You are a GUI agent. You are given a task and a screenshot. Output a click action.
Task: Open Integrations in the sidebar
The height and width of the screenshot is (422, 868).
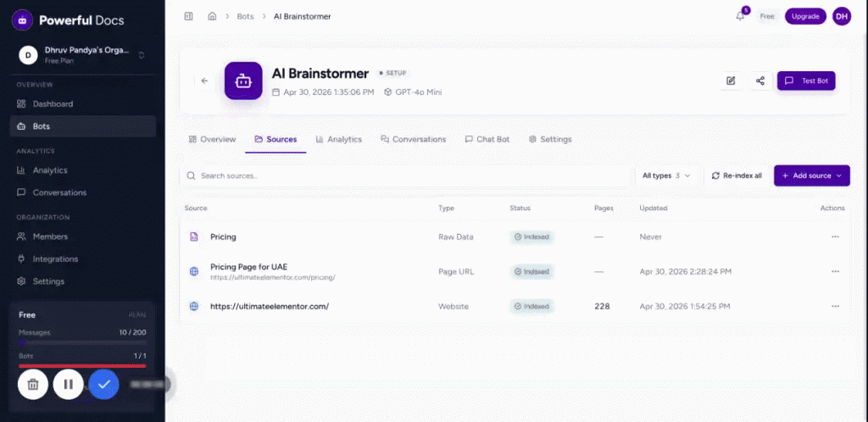[82, 258]
